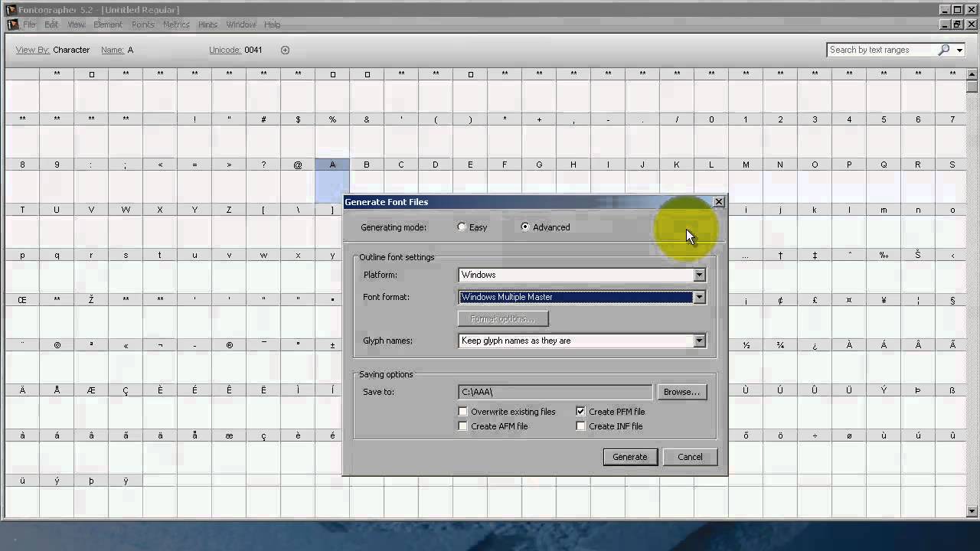This screenshot has height=551, width=980.
Task: Open the Element menu
Action: pyautogui.click(x=108, y=24)
